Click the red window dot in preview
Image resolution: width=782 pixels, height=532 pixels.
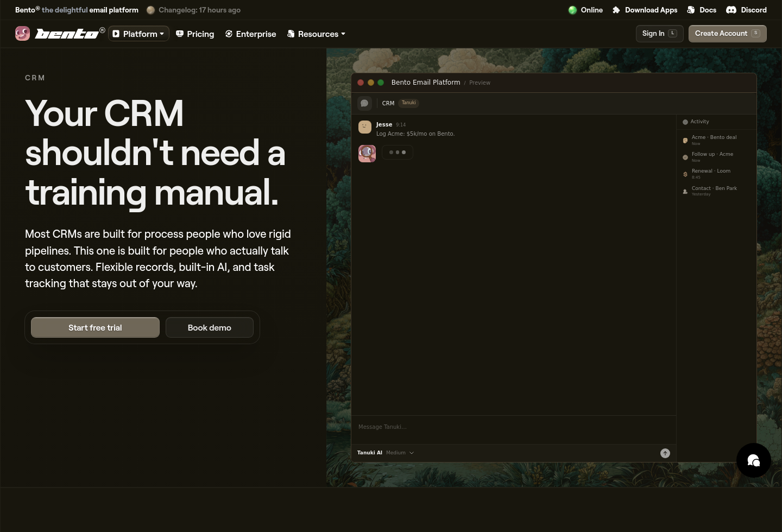tap(361, 83)
